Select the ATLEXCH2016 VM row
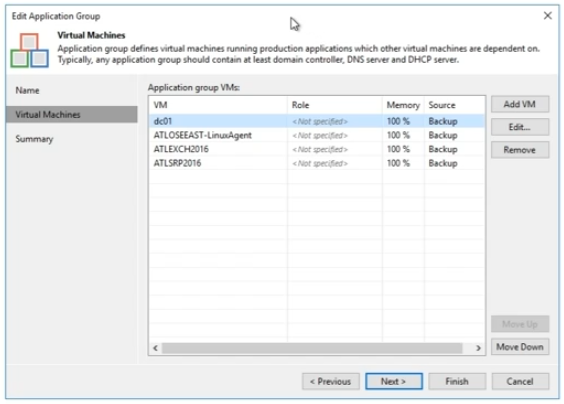The width and height of the screenshot is (564, 404). 317,149
